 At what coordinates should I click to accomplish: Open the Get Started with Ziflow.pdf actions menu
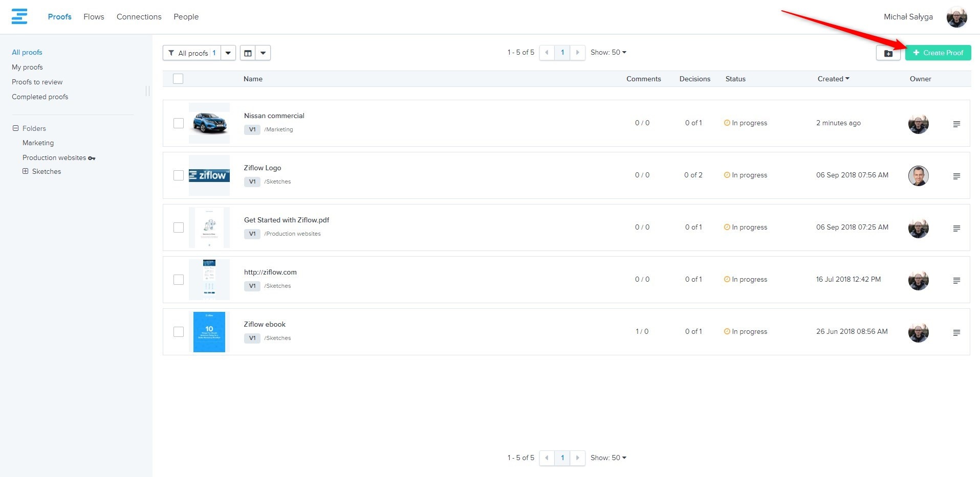coord(956,229)
